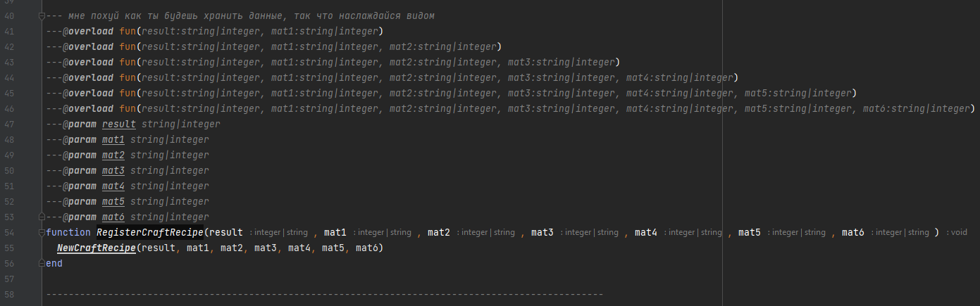Image resolution: width=980 pixels, height=306 pixels.
Task: Click the RegisterCraftRecipe function name
Action: pos(150,233)
